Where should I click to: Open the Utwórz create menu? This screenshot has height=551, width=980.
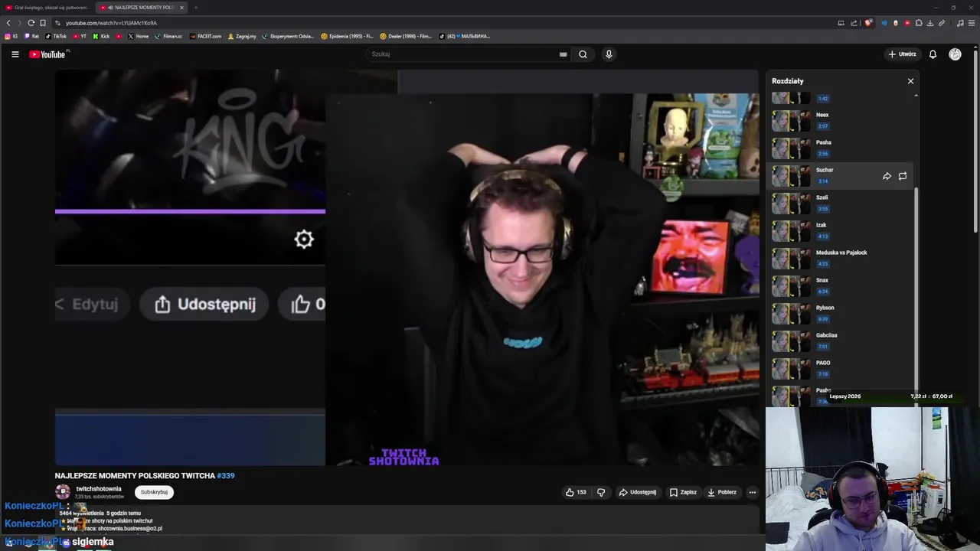pyautogui.click(x=902, y=54)
